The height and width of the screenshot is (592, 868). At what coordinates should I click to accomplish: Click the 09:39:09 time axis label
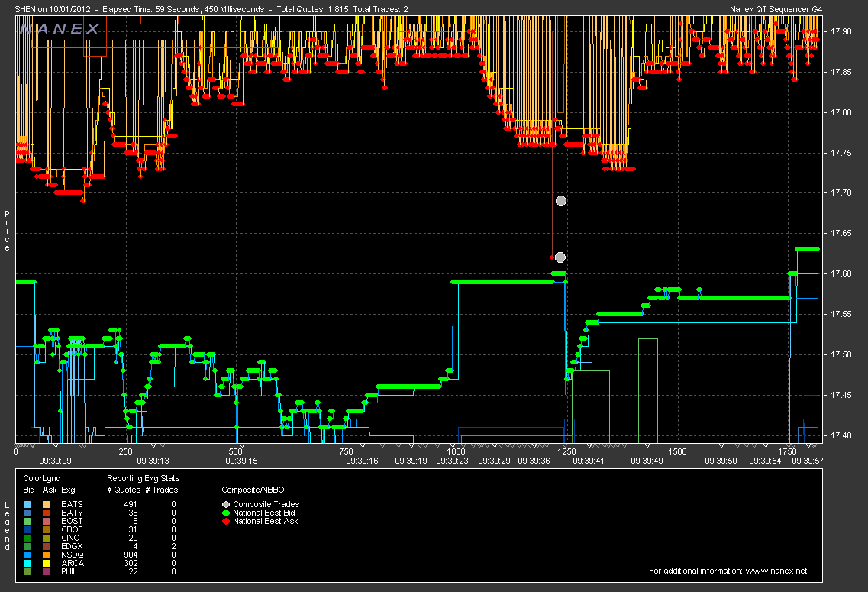pos(56,461)
